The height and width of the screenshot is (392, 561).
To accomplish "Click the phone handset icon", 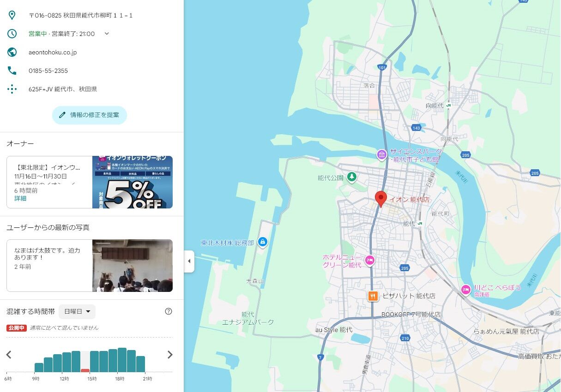I will pos(12,71).
